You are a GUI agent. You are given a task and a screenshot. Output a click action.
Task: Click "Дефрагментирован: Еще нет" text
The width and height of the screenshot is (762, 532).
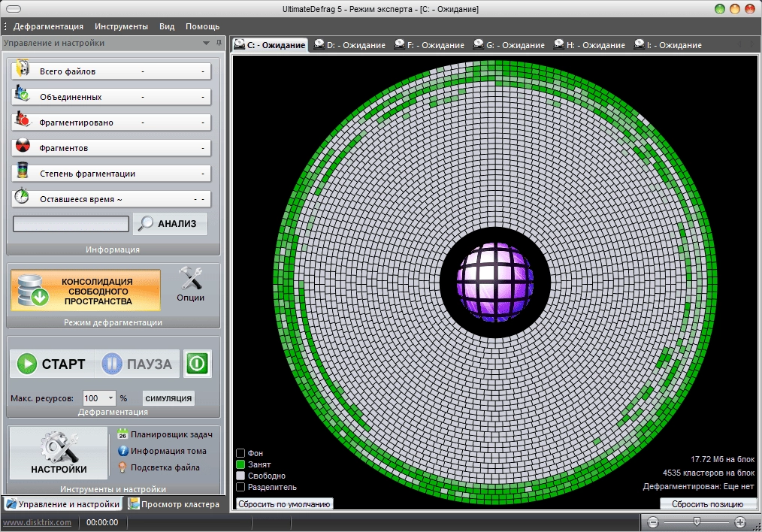699,486
